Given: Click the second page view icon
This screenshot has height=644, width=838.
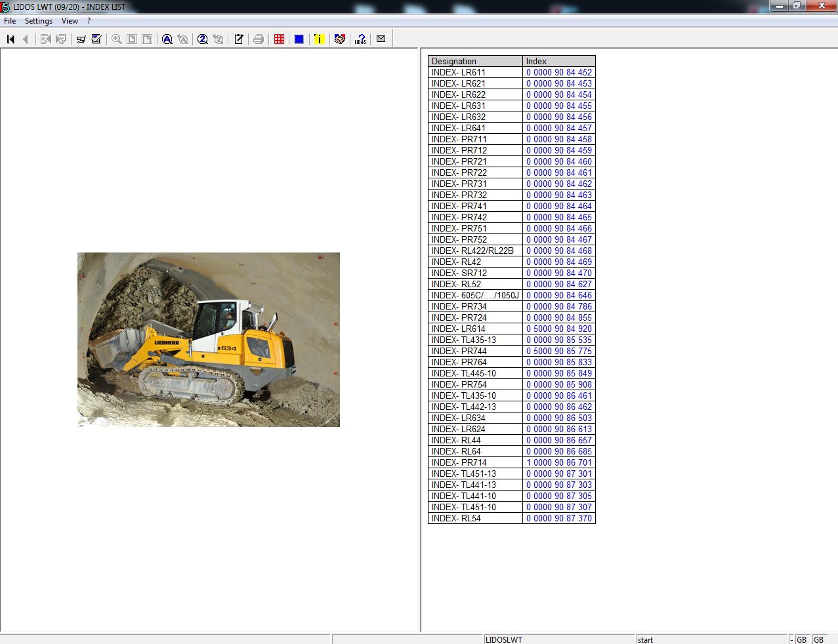Looking at the screenshot, I should click(x=147, y=39).
